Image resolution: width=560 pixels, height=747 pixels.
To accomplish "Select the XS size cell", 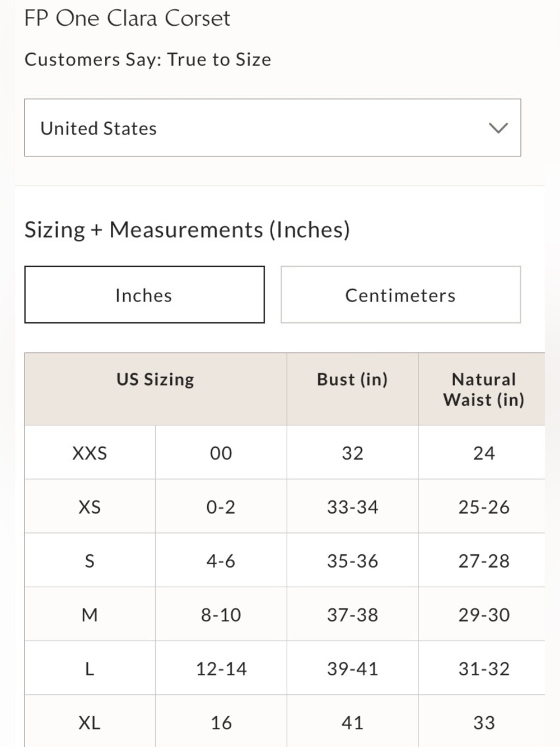I will [x=90, y=507].
